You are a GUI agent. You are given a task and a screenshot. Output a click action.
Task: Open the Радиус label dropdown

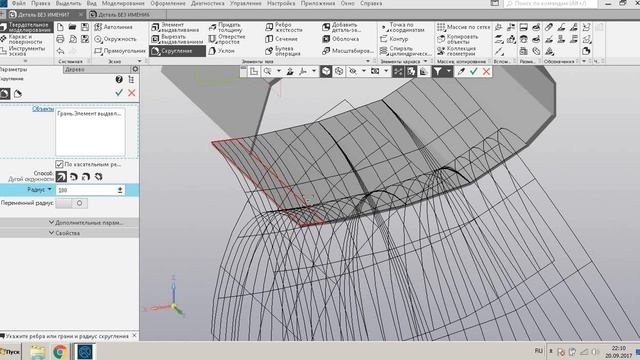point(50,189)
